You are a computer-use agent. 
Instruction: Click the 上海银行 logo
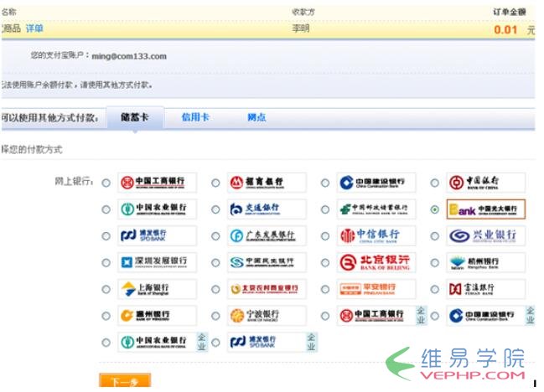157,289
